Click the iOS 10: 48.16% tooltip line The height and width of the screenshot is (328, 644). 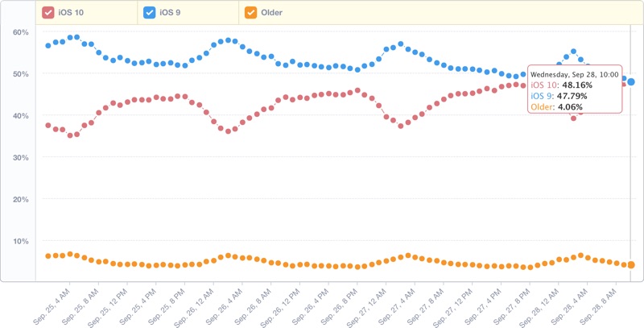[562, 84]
